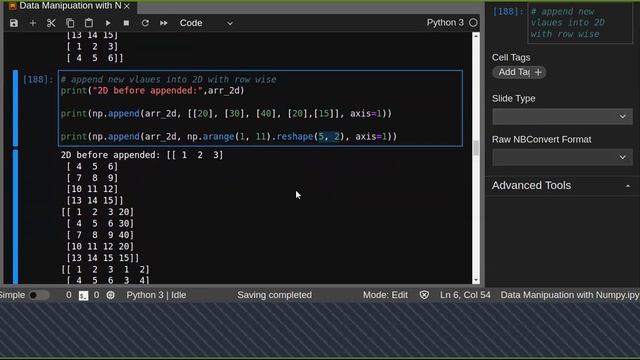
Task: Click cell preview in the property inspector
Action: coord(580,23)
